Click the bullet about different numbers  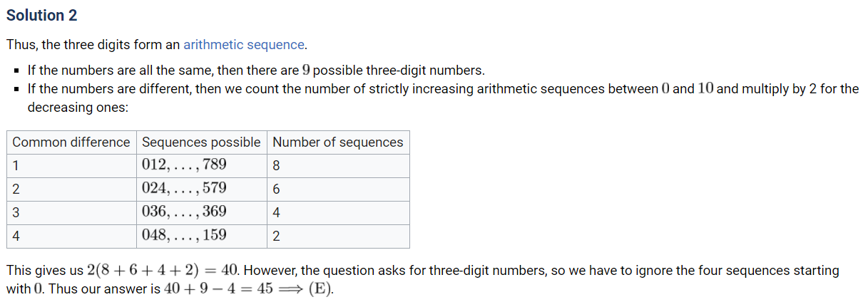442,90
